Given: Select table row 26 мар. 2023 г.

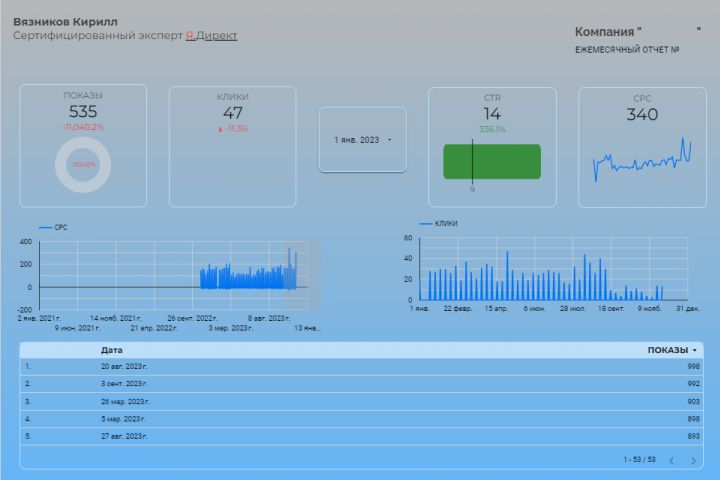Looking at the screenshot, I should click(361, 401).
